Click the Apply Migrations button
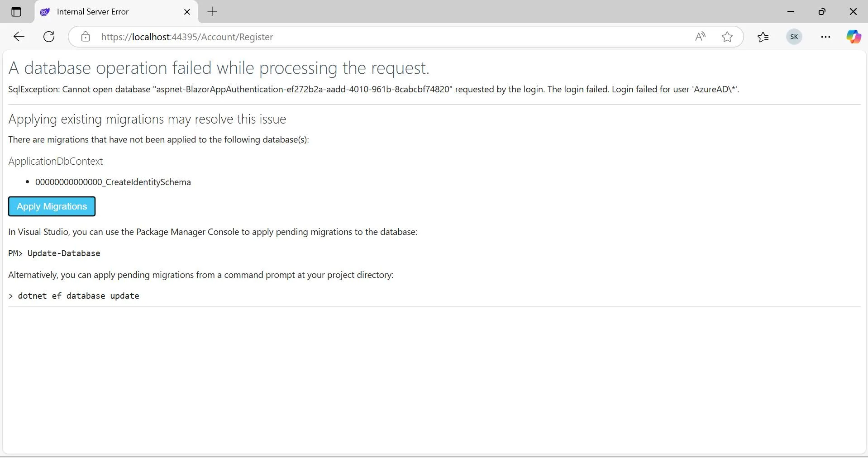 click(x=52, y=206)
